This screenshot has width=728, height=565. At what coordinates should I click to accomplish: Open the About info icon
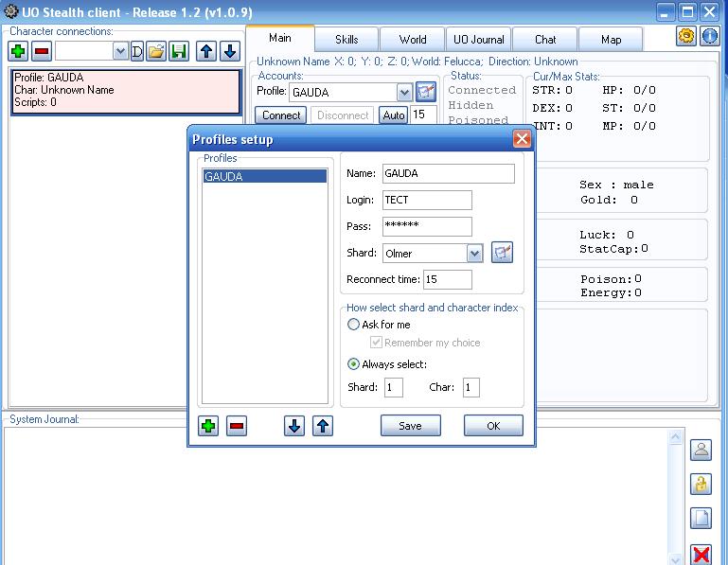(710, 36)
